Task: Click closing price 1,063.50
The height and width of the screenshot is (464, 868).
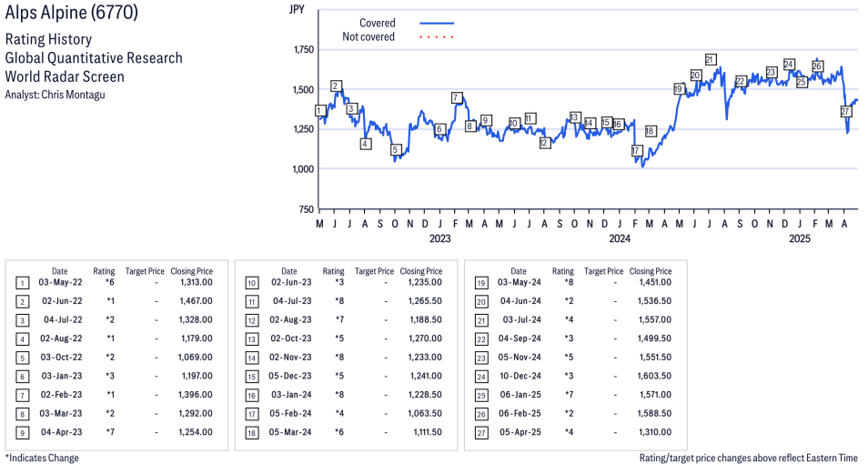Action: coord(425,414)
